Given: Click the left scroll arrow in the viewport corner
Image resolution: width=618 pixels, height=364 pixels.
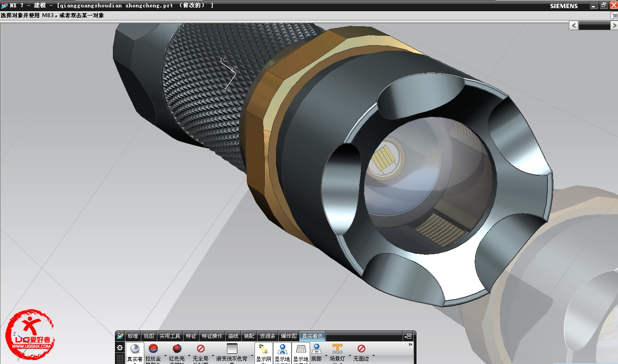Looking at the screenshot, I should click(x=573, y=25).
